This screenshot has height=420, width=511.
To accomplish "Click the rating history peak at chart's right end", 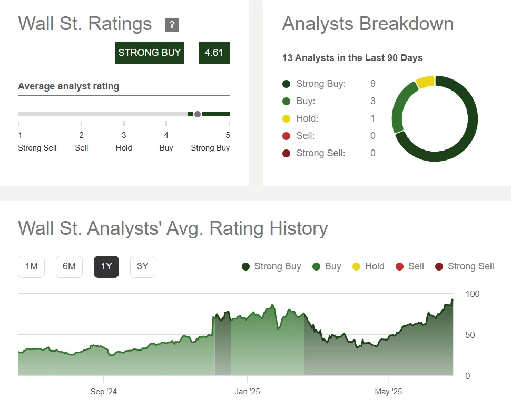I will [x=452, y=300].
